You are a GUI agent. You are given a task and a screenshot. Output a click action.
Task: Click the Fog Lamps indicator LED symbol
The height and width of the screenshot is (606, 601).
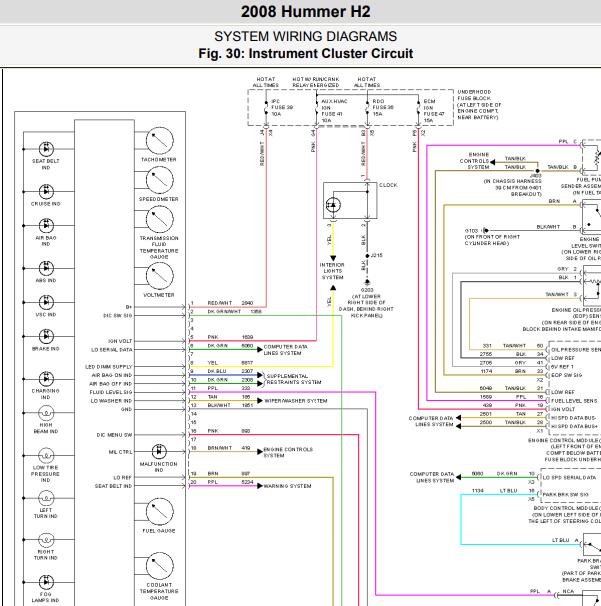(x=46, y=582)
